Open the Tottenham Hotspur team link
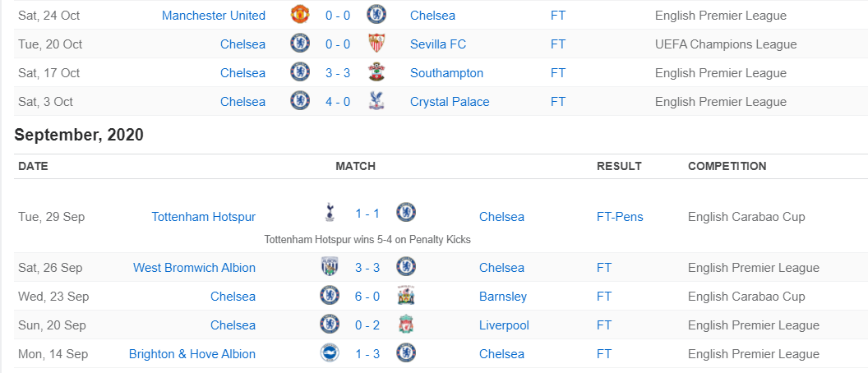This screenshot has width=868, height=373. tap(203, 217)
